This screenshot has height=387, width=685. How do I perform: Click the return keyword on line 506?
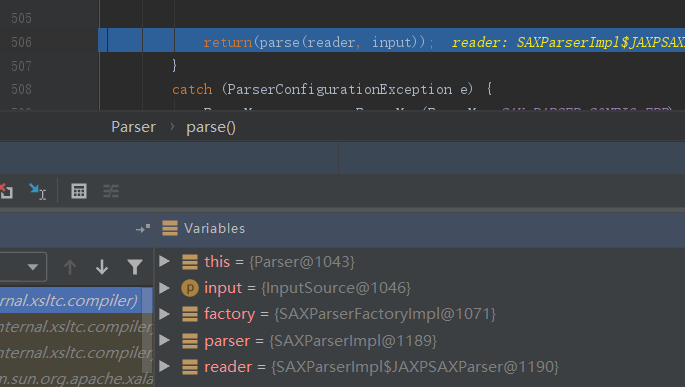(x=228, y=42)
